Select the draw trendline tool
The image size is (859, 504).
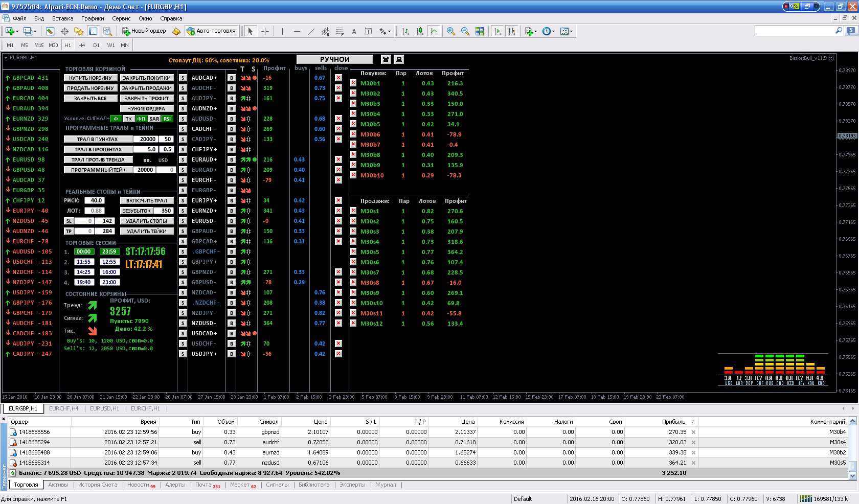pyautogui.click(x=311, y=31)
